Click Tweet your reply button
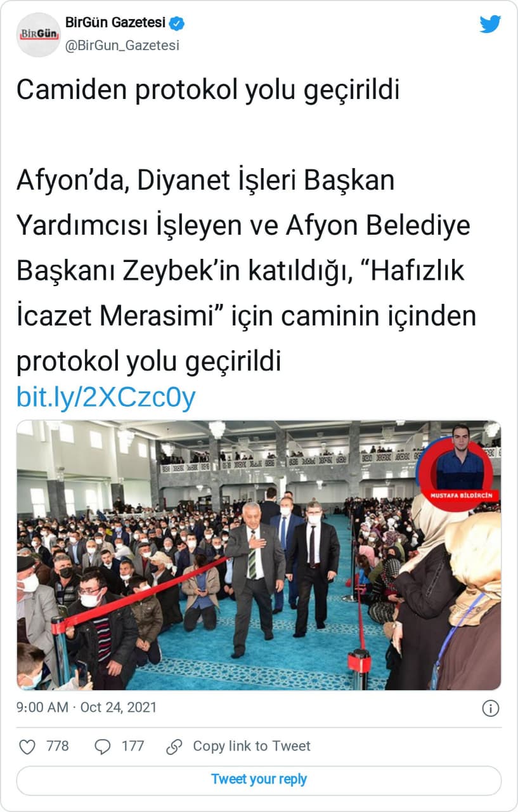Image resolution: width=518 pixels, height=812 pixels. tap(259, 780)
